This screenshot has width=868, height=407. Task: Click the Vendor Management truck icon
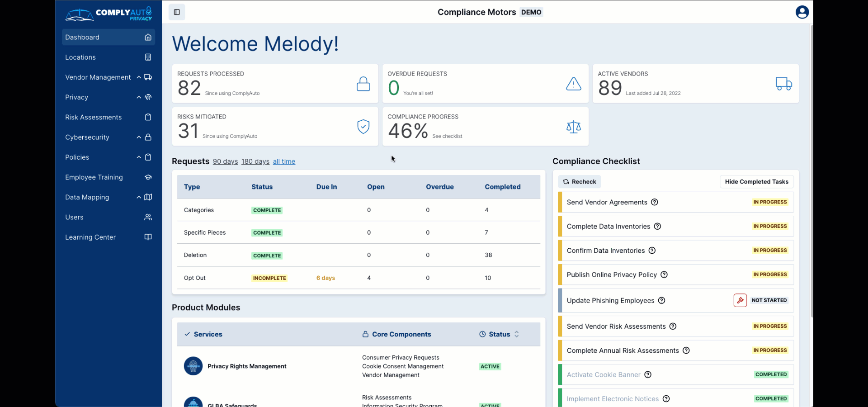pos(148,77)
